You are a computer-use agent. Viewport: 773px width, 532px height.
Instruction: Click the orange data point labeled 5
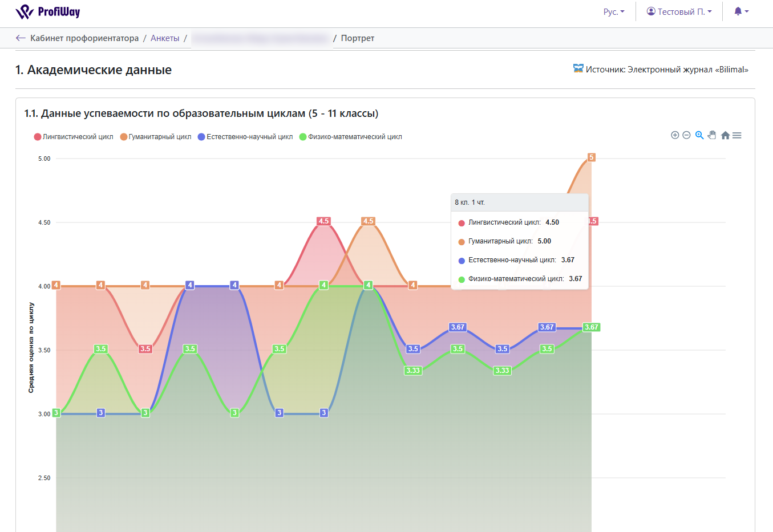click(x=592, y=157)
